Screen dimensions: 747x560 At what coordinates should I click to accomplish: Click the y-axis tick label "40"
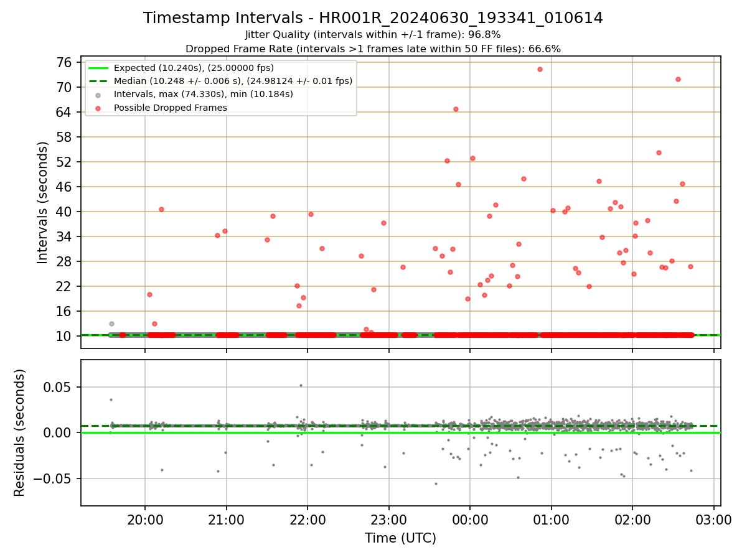(x=63, y=212)
